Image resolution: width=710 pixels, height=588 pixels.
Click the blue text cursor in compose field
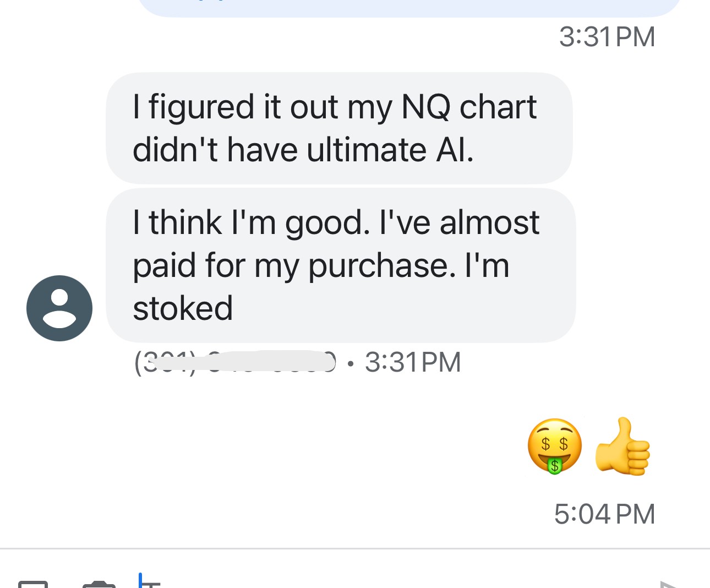pos(141,580)
